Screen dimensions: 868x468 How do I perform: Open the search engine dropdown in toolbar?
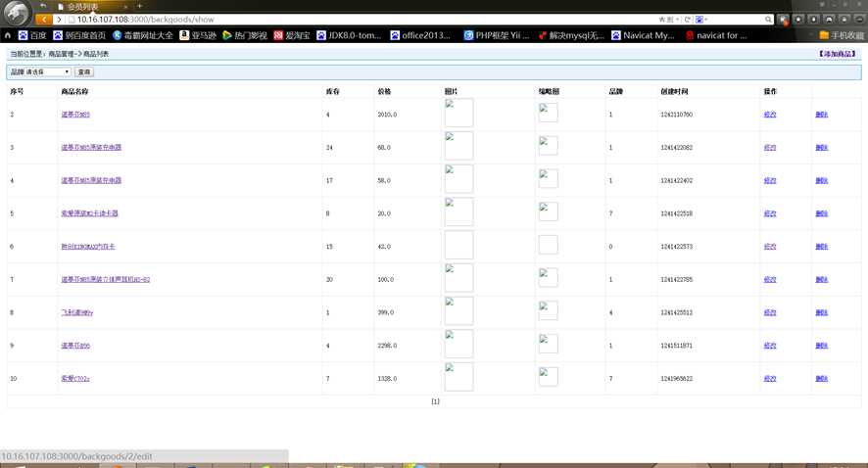pos(701,20)
